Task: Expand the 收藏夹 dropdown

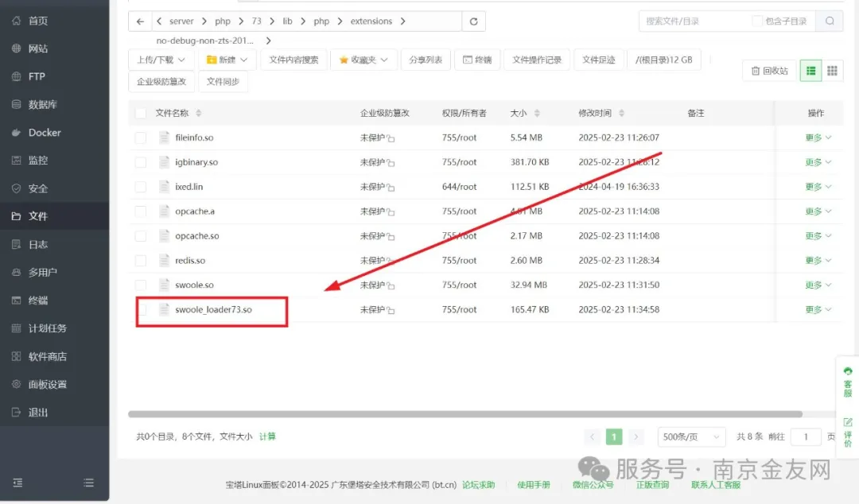Action: tap(363, 60)
